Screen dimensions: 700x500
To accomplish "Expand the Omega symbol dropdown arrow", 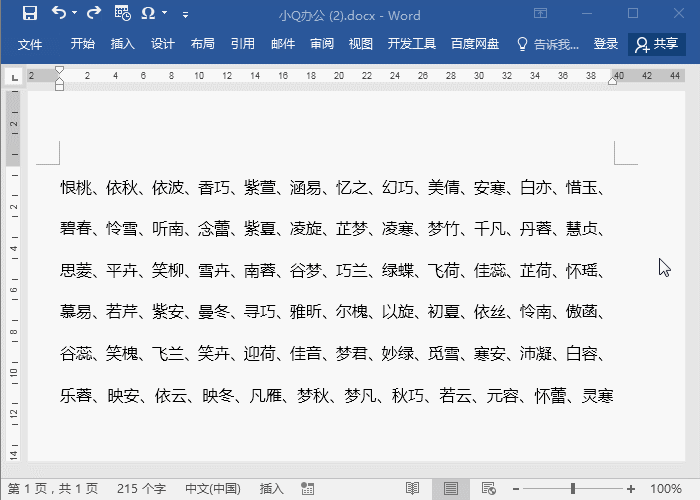I will click(164, 13).
